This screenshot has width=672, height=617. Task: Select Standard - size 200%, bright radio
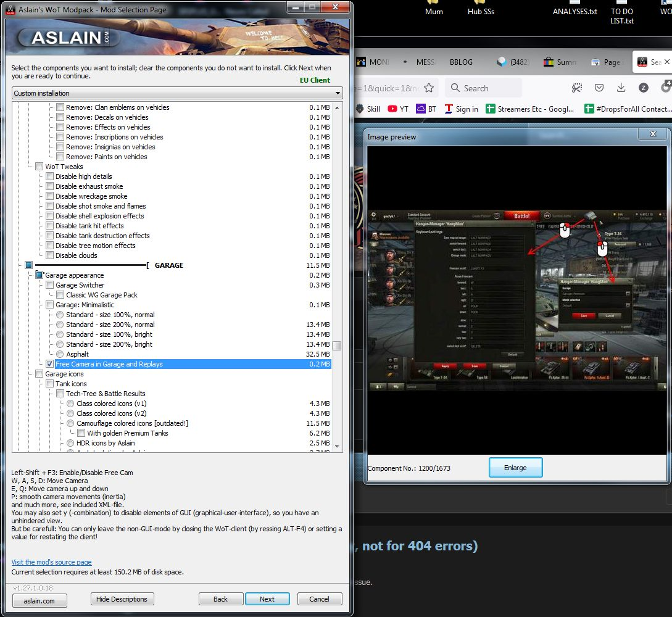click(60, 344)
